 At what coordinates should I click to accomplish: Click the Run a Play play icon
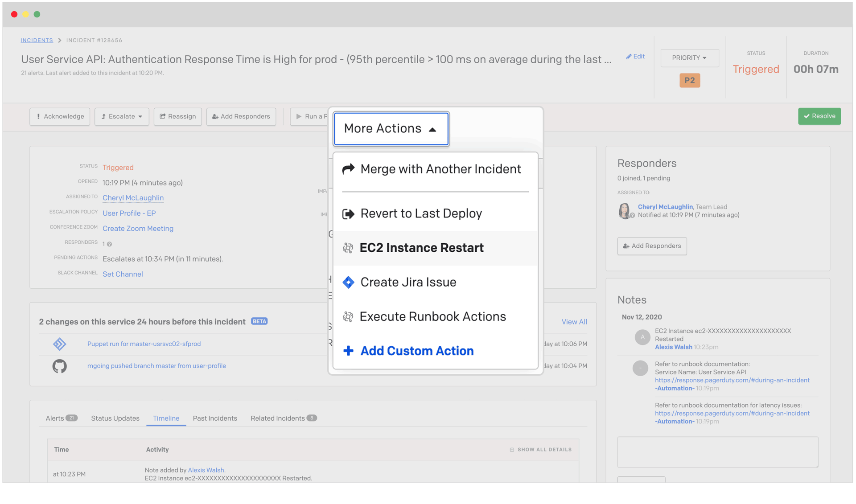[x=299, y=116]
